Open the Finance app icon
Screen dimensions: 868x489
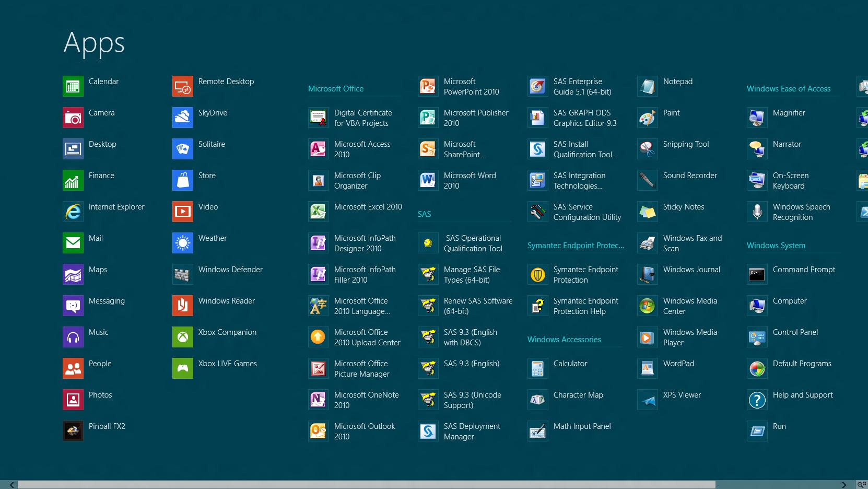[x=73, y=180]
